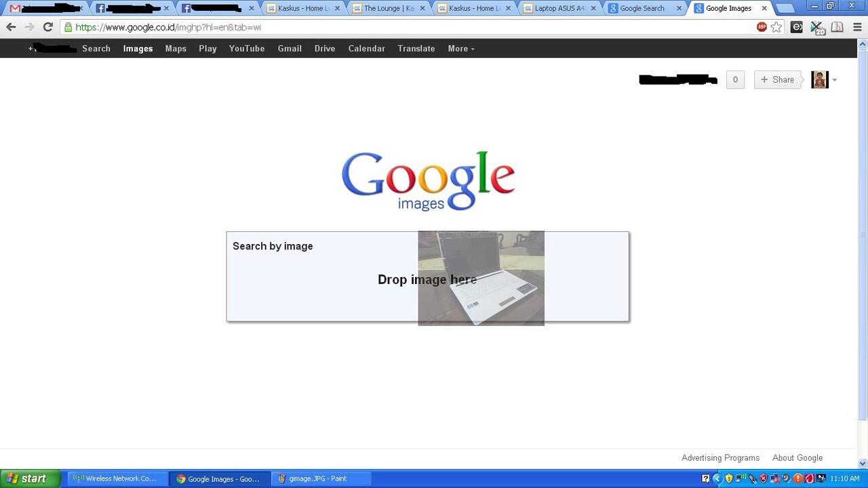Switch to gimage.JPG - Paint taskbar window
Image resolution: width=868 pixels, height=488 pixels.
click(321, 479)
